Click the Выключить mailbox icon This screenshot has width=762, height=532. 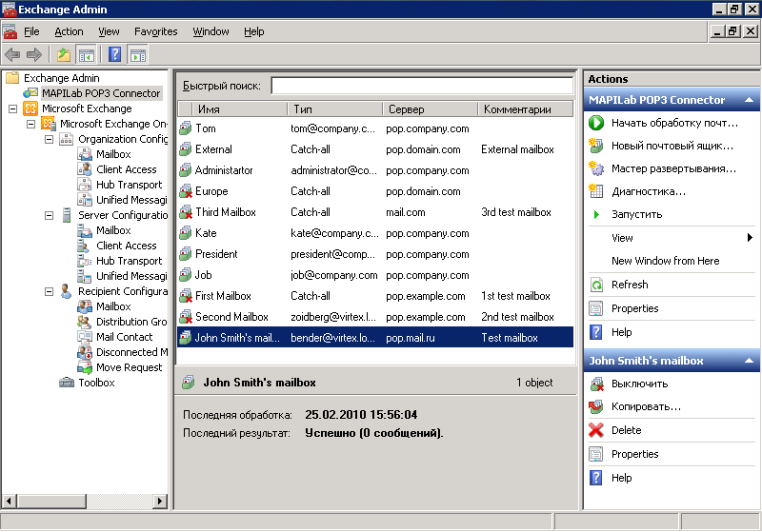[x=596, y=384]
